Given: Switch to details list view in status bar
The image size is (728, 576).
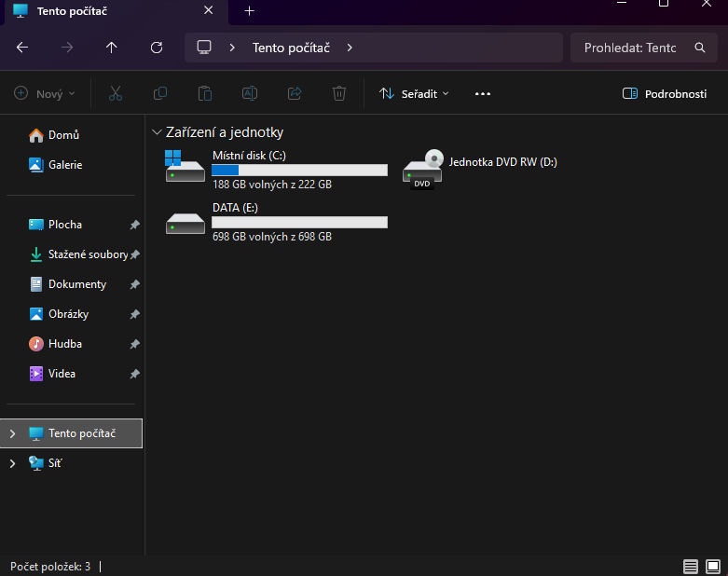Looking at the screenshot, I should (690, 566).
